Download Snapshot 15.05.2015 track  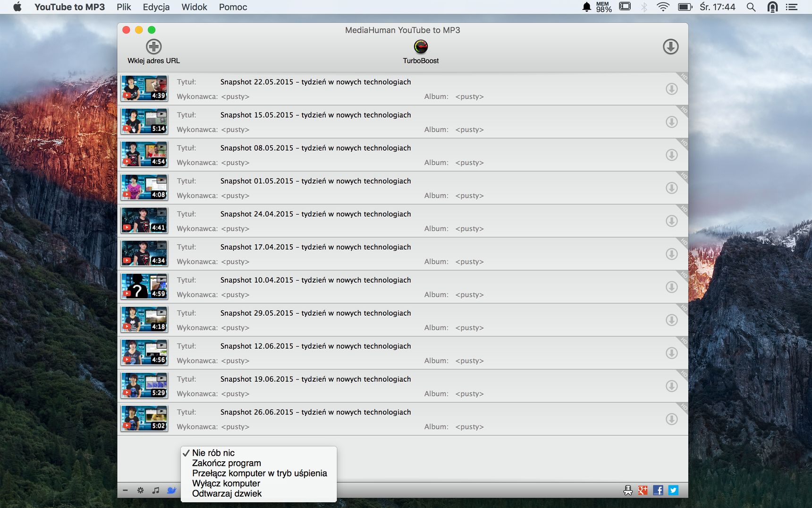tap(671, 122)
